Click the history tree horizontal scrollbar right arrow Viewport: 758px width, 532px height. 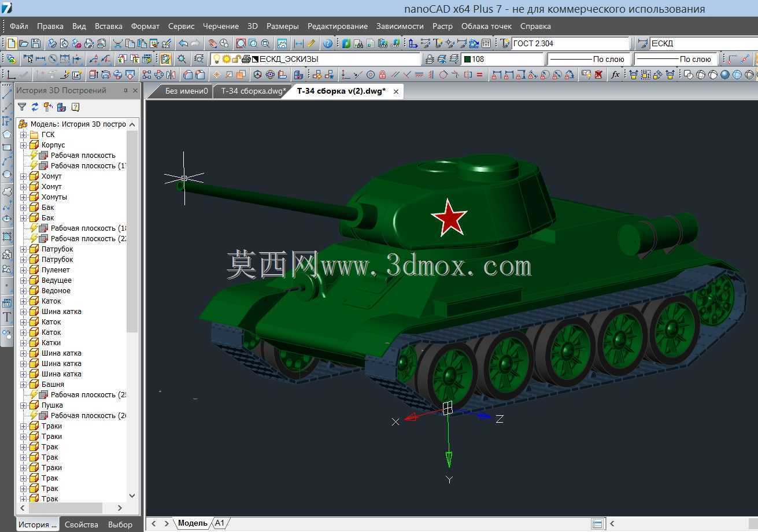120,508
